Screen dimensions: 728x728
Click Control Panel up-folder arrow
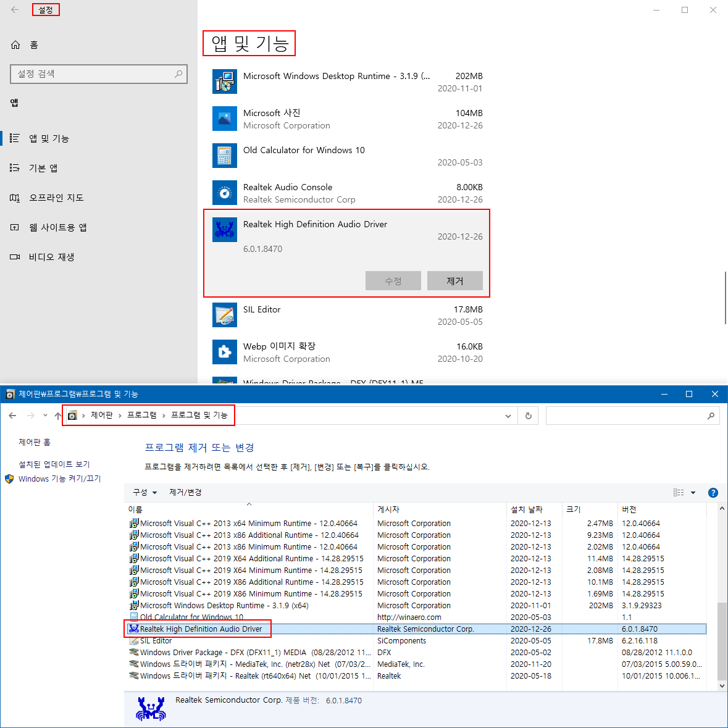click(58, 416)
